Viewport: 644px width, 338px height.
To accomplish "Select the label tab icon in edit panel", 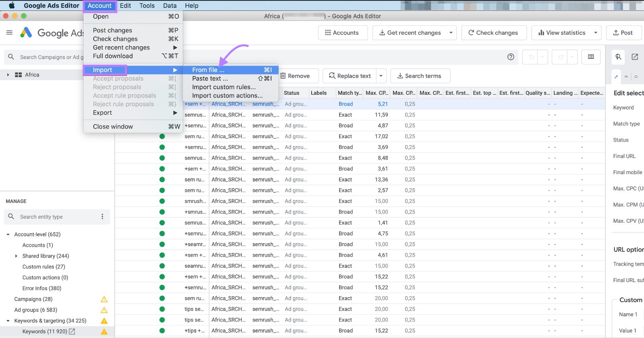I will 636,77.
